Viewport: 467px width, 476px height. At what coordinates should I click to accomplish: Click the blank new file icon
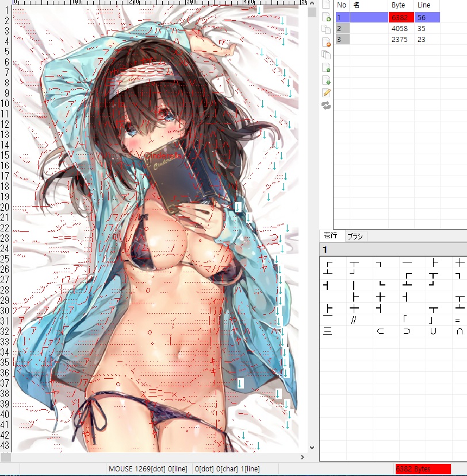pos(326,5)
